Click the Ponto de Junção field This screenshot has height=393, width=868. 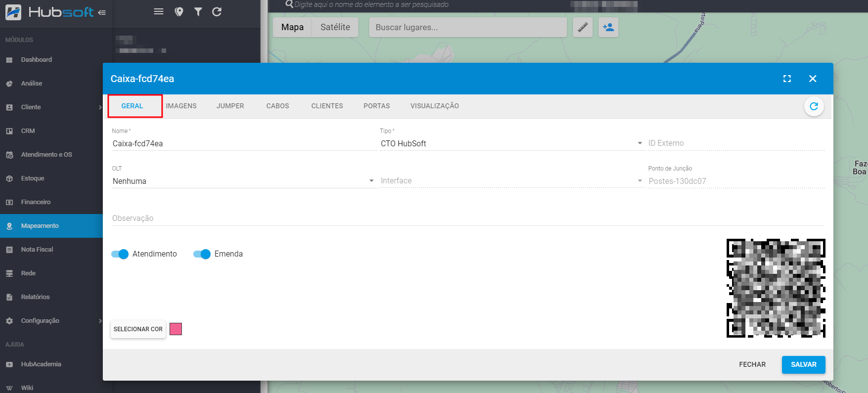tap(736, 181)
